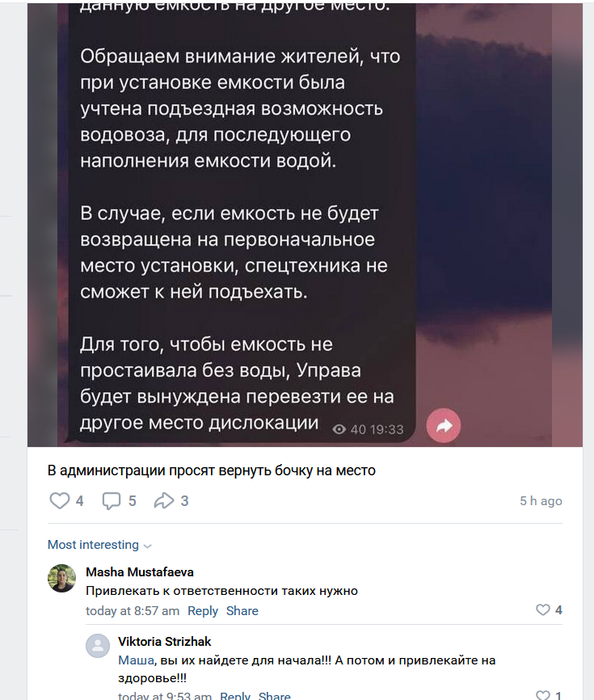Open Viktoria Strizhak's default avatar
Screen dimensions: 594x700
98,646
